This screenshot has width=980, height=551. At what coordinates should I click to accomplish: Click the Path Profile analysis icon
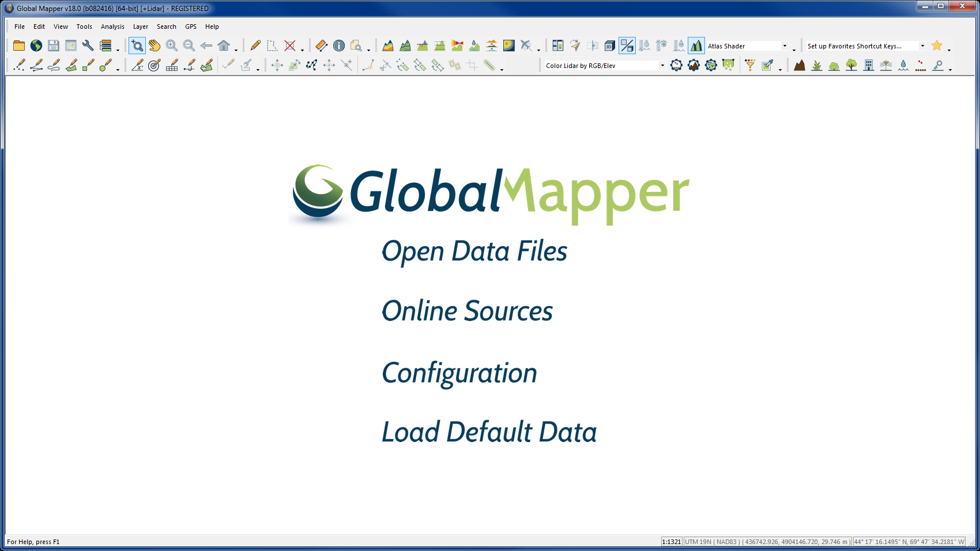click(x=388, y=46)
